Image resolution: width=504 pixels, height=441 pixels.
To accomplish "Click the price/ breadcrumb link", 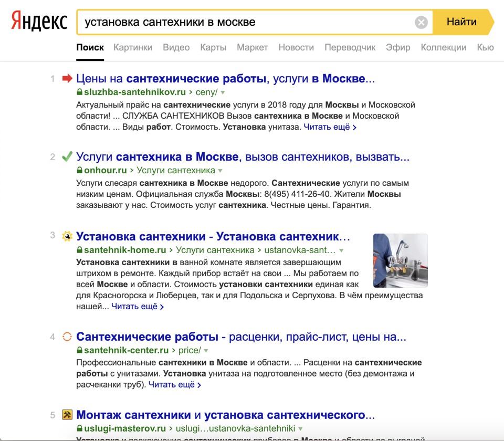I will pyautogui.click(x=190, y=350).
